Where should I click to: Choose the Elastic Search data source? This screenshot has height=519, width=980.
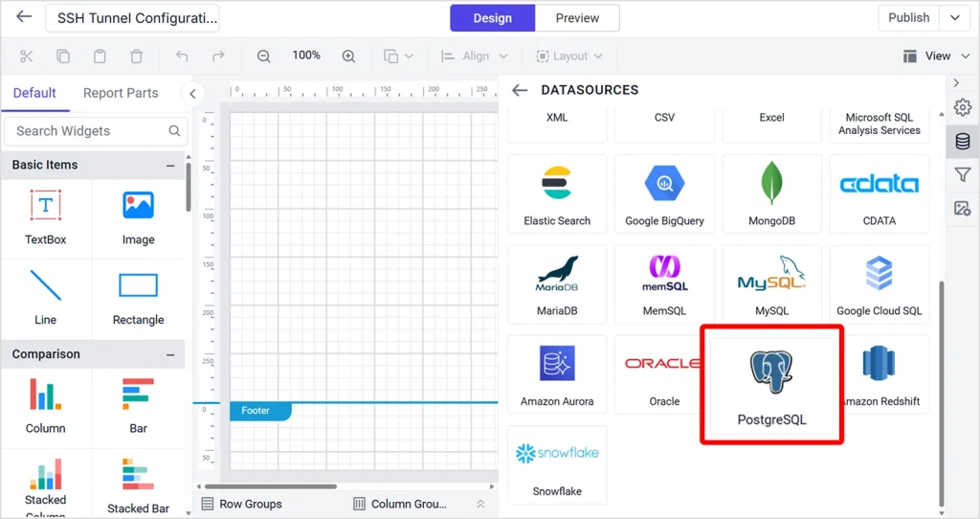click(557, 193)
